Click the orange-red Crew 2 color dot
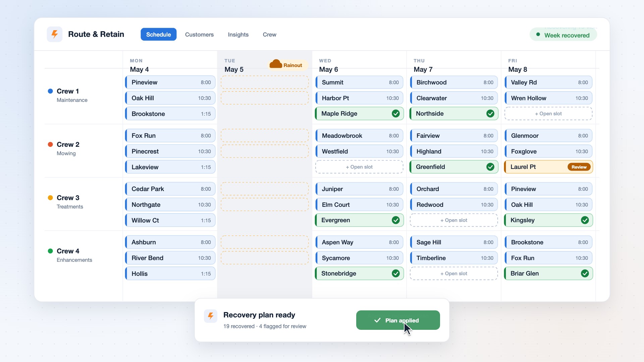644x362 pixels. coord(50,144)
